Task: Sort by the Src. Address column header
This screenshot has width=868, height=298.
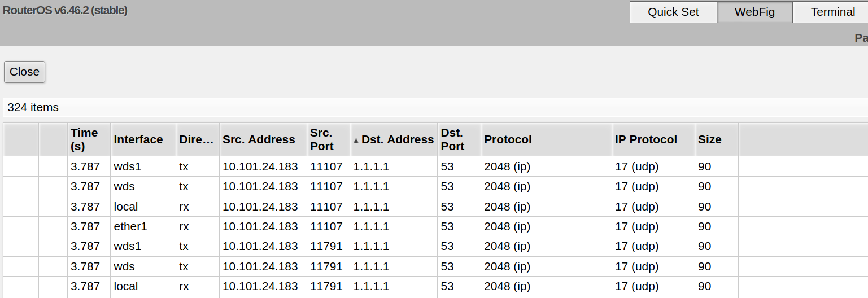Action: coord(259,139)
